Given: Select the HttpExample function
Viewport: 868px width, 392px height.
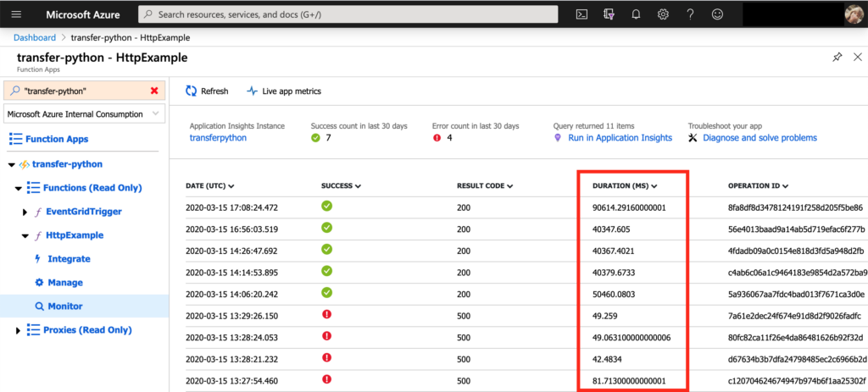Looking at the screenshot, I should pyautogui.click(x=75, y=235).
